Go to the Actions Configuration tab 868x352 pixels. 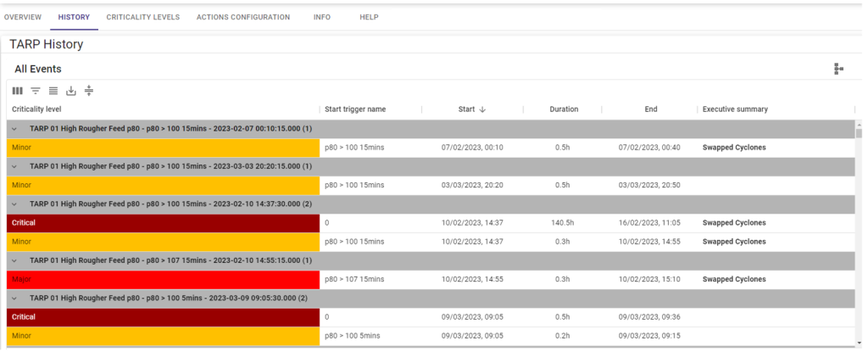click(x=242, y=17)
